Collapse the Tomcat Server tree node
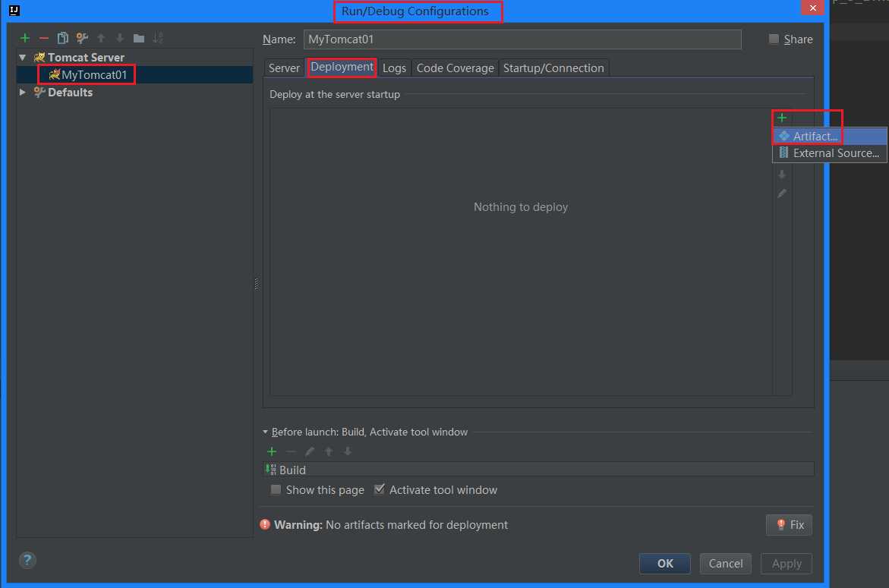 coord(23,57)
